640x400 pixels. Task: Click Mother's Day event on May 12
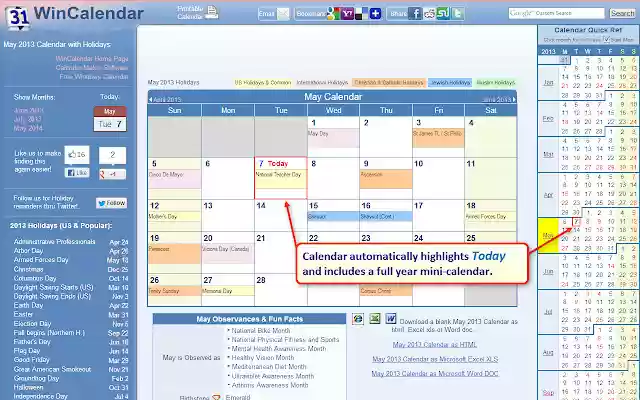coord(175,217)
